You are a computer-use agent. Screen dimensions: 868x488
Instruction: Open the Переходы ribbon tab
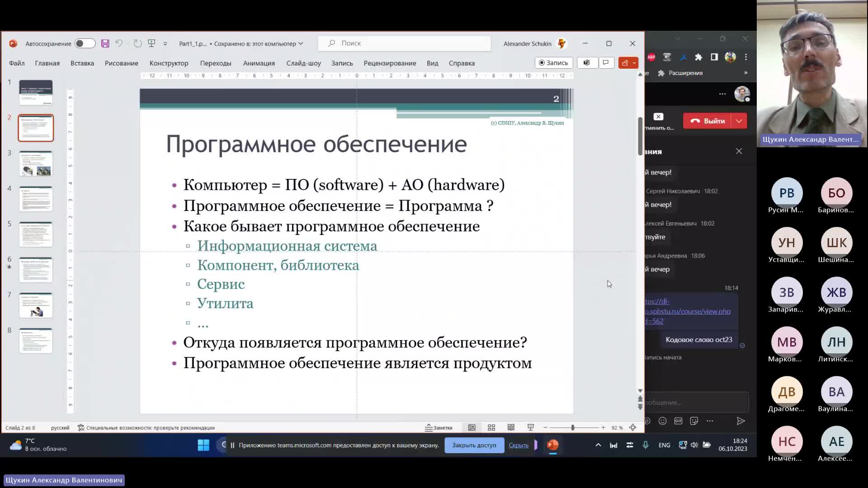[x=216, y=63]
